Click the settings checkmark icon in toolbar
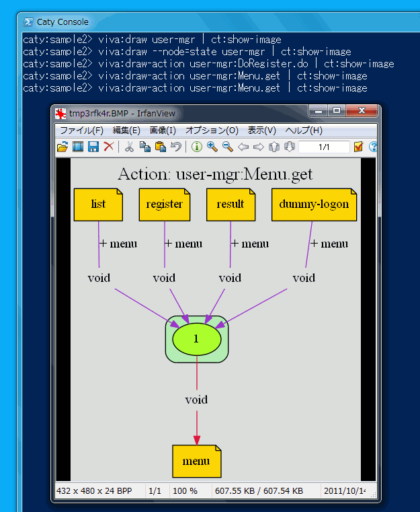The image size is (420, 512). [359, 147]
